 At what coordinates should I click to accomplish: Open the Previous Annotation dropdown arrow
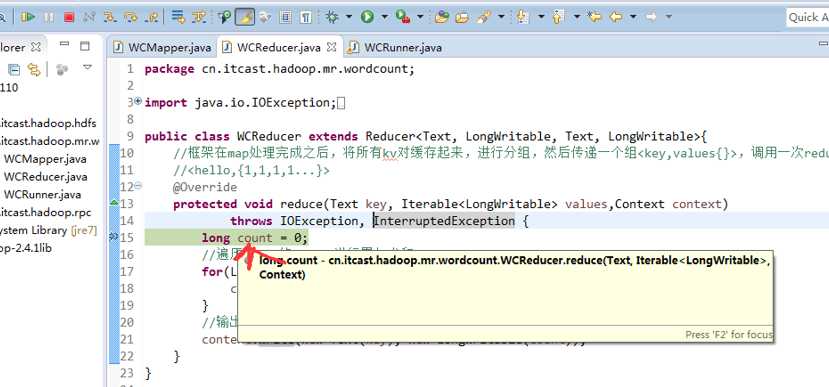pos(577,17)
